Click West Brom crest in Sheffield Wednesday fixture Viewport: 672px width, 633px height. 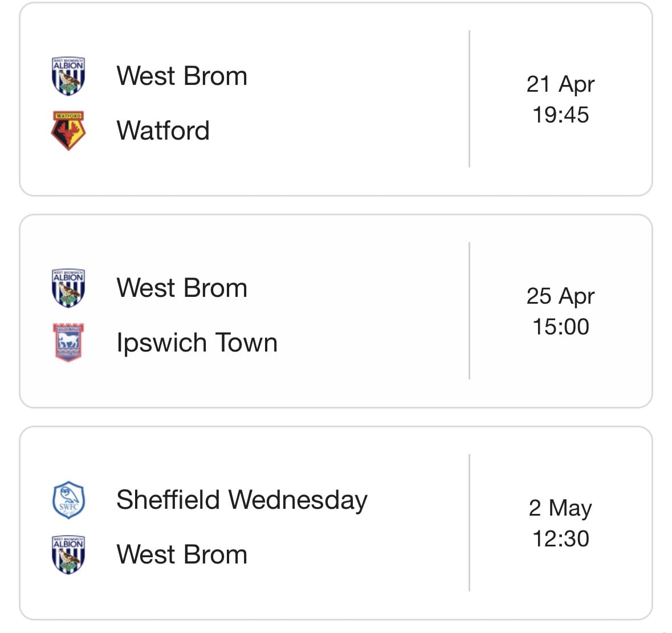[68, 554]
